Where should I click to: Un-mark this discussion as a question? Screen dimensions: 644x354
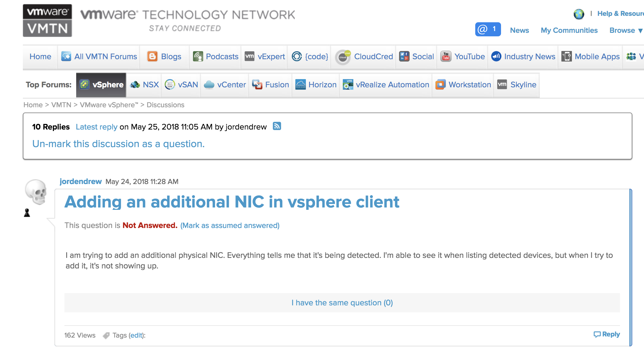point(118,144)
